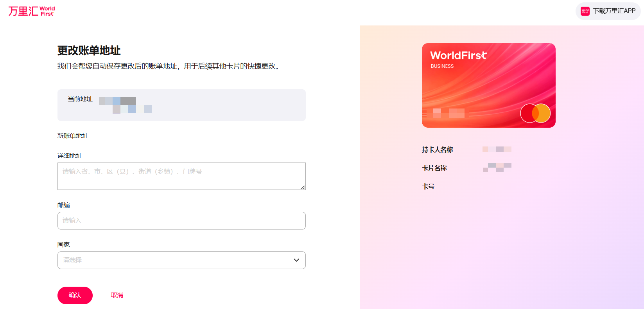Click the 当前地址 label
This screenshot has width=644, height=309.
point(80,99)
